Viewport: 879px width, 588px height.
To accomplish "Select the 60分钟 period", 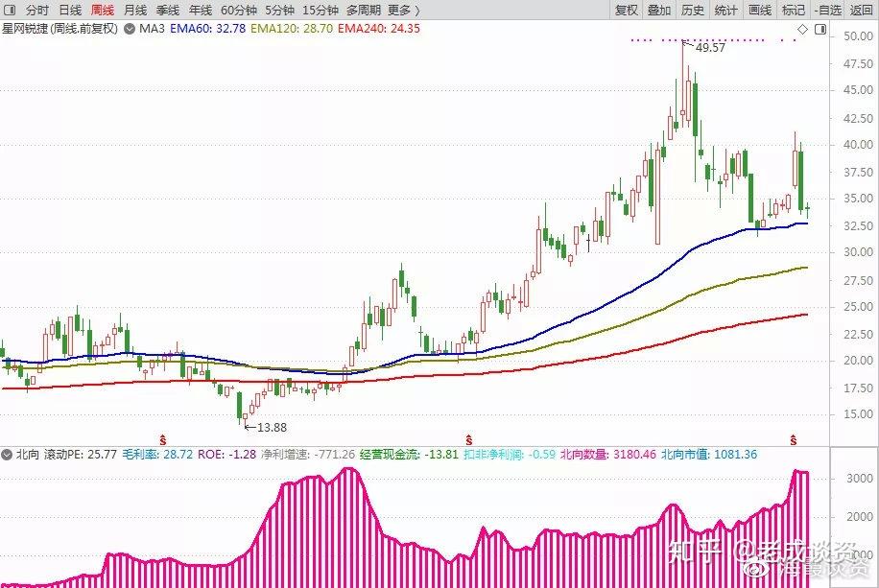I will (239, 11).
